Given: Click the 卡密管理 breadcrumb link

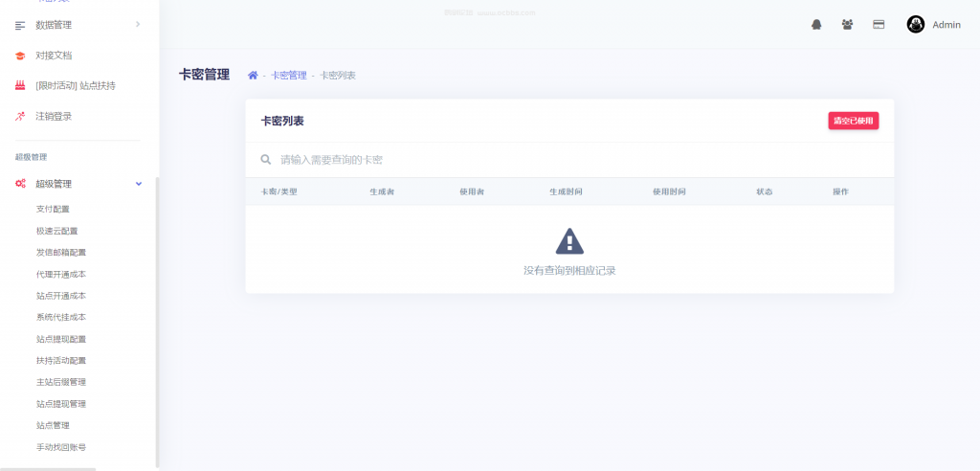Looking at the screenshot, I should (x=289, y=75).
